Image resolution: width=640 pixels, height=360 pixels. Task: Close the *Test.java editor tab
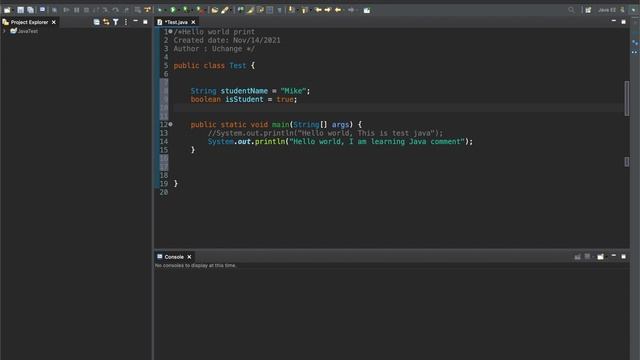193,22
